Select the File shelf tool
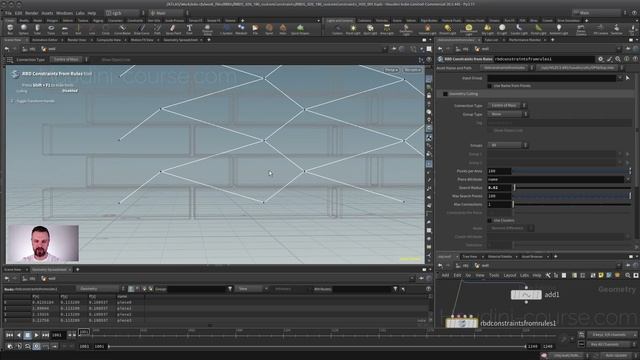This screenshot has width=640, height=360. [x=255, y=29]
